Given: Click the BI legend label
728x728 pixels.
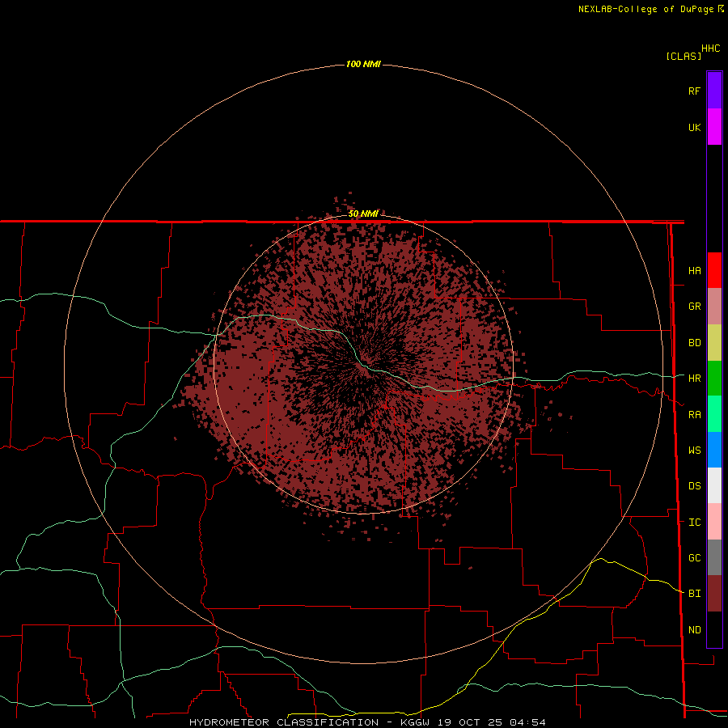Looking at the screenshot, I should [x=694, y=594].
